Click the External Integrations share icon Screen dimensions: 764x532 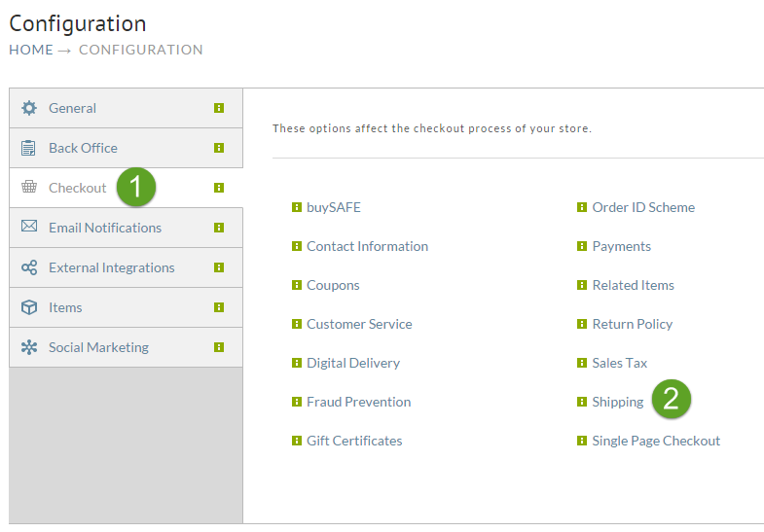[x=29, y=267]
